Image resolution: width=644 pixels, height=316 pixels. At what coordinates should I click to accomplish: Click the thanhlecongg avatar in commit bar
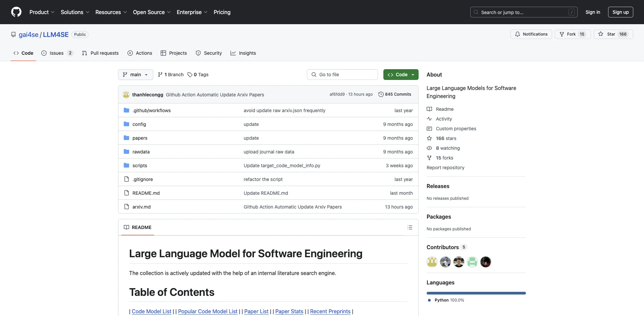pos(126,95)
